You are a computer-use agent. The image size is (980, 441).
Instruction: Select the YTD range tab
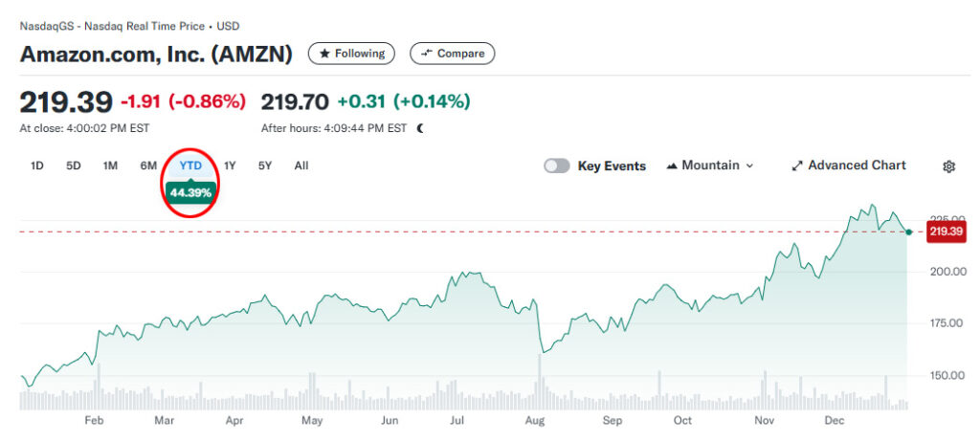(190, 165)
